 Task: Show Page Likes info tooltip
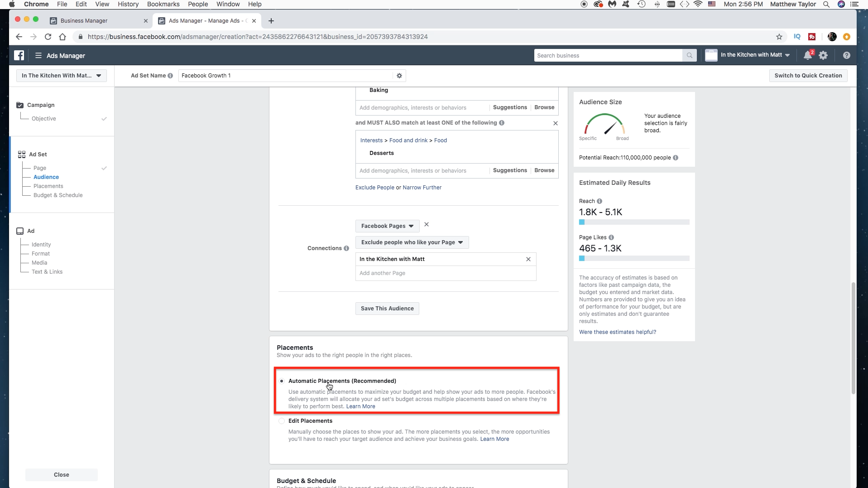611,237
